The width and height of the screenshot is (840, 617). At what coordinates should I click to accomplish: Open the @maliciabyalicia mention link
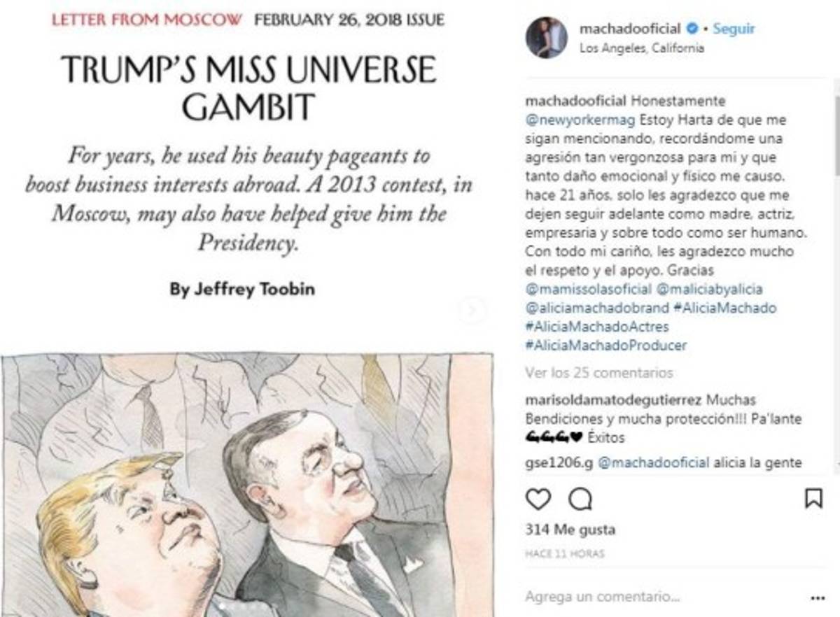coord(710,290)
